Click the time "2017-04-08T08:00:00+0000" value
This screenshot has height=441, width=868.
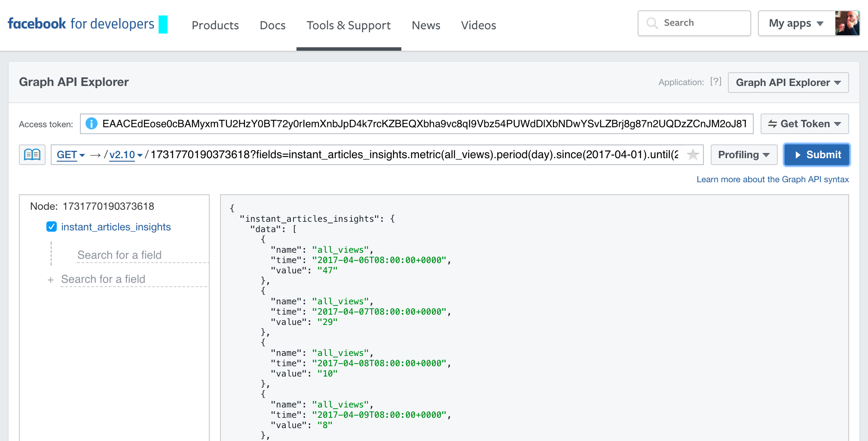(x=379, y=363)
